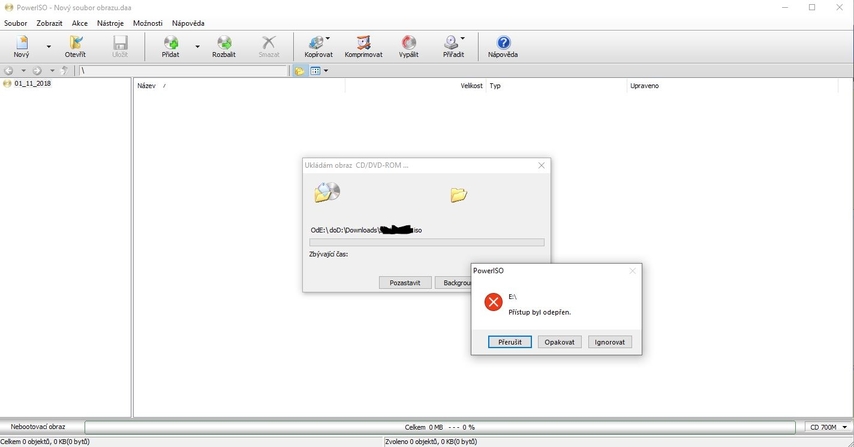Sort by the Upraveno column header
This screenshot has height=447, width=854.
[733, 86]
